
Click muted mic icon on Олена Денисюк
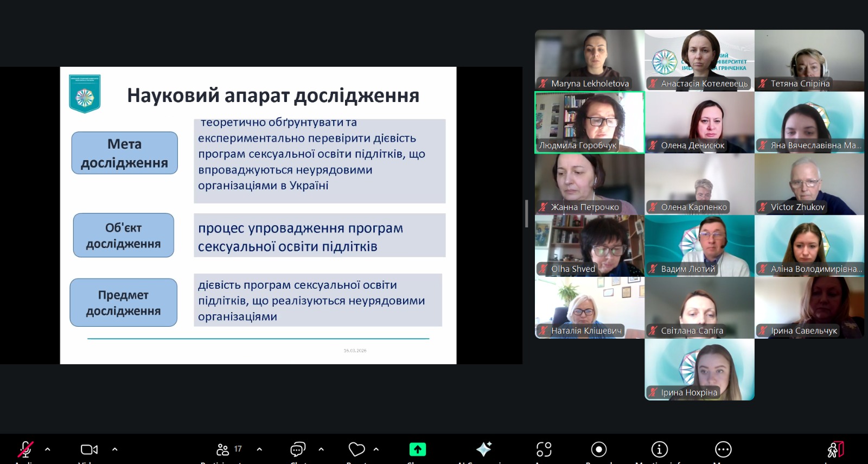pos(653,145)
